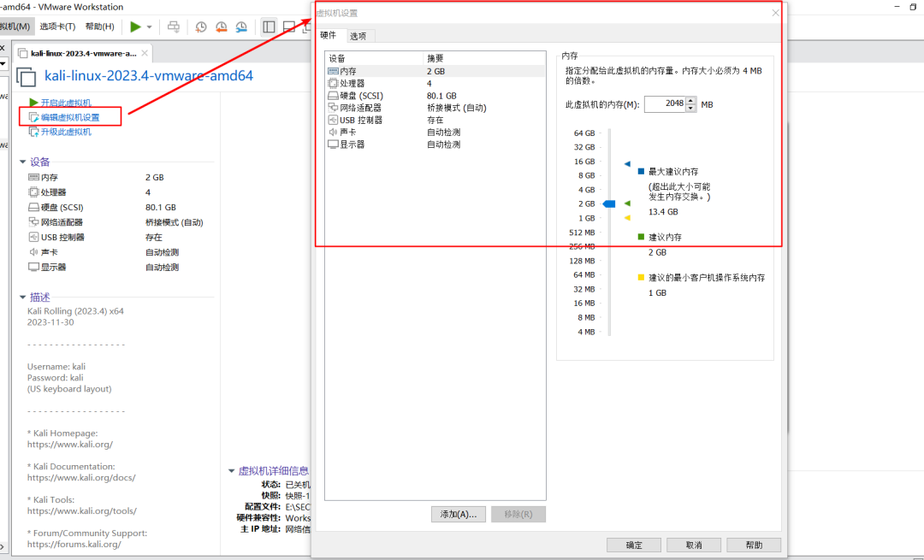This screenshot has width=924, height=560.
Task: Collapse the 虚拟机详细信息 section
Action: click(x=232, y=470)
